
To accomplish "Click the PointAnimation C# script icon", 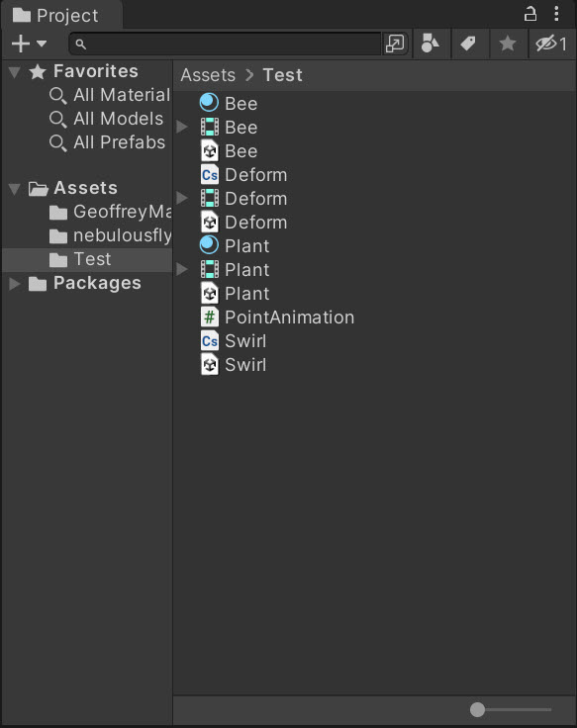I will pos(209,318).
